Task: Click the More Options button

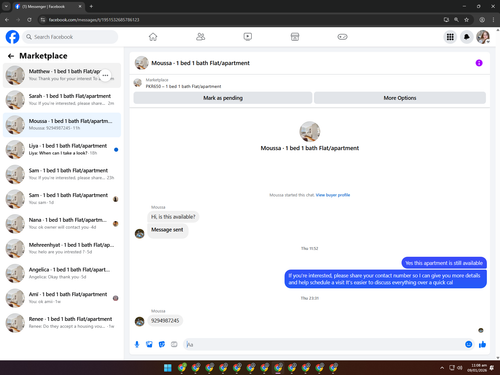Action: pos(400,98)
